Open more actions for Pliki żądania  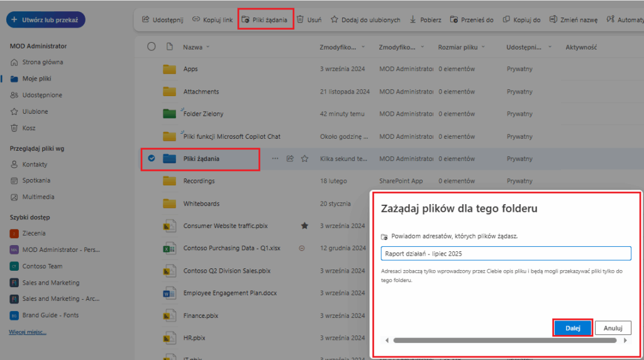pyautogui.click(x=275, y=158)
